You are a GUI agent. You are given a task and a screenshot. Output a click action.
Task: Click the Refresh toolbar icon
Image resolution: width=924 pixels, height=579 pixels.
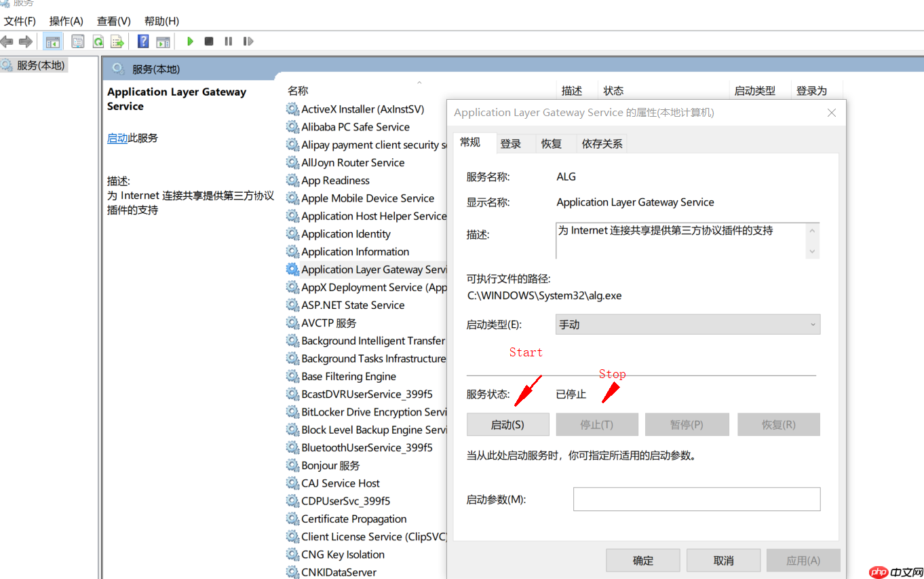coord(98,41)
